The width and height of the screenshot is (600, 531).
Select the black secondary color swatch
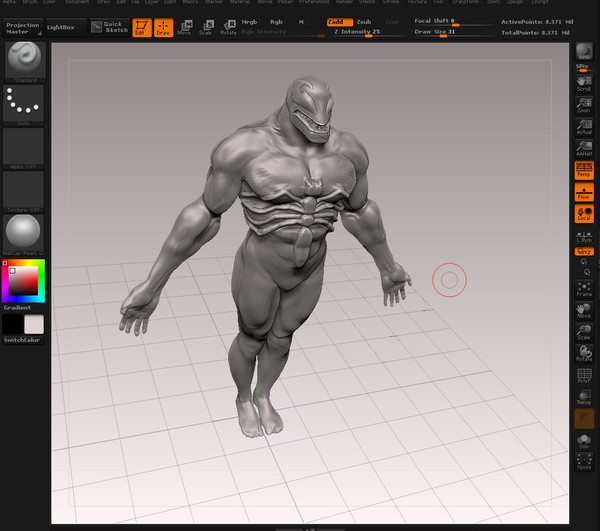pyautogui.click(x=13, y=324)
